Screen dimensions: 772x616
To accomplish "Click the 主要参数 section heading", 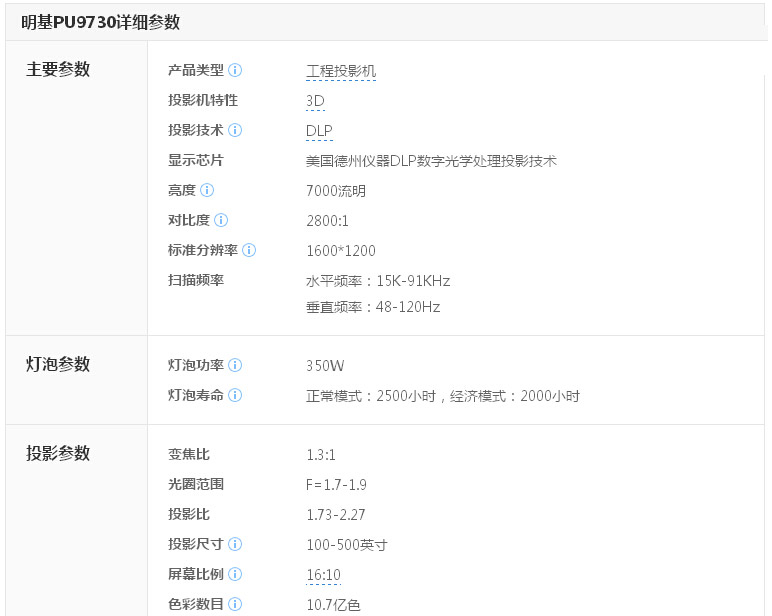I will [x=58, y=69].
